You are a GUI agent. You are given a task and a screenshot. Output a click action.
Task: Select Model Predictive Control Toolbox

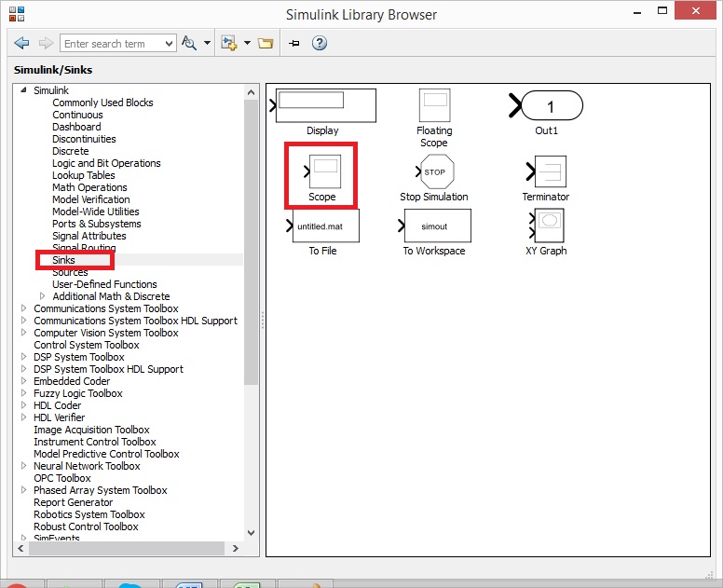[106, 454]
